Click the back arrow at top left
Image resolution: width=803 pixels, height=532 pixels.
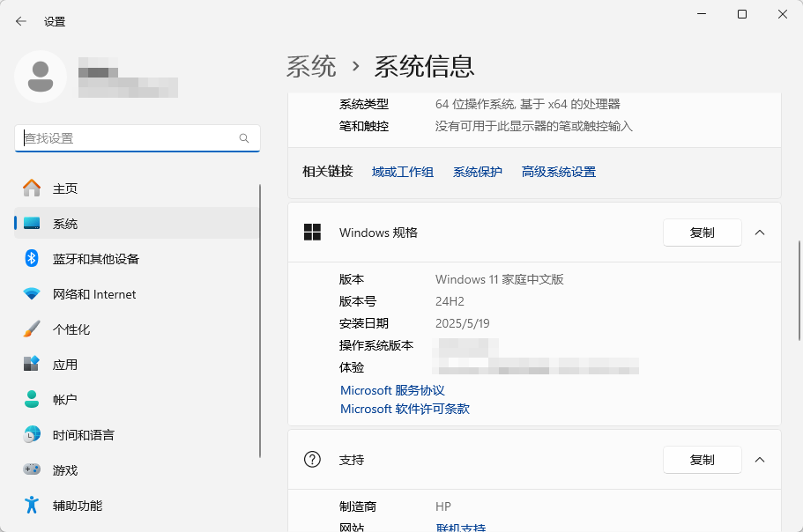pos(19,20)
